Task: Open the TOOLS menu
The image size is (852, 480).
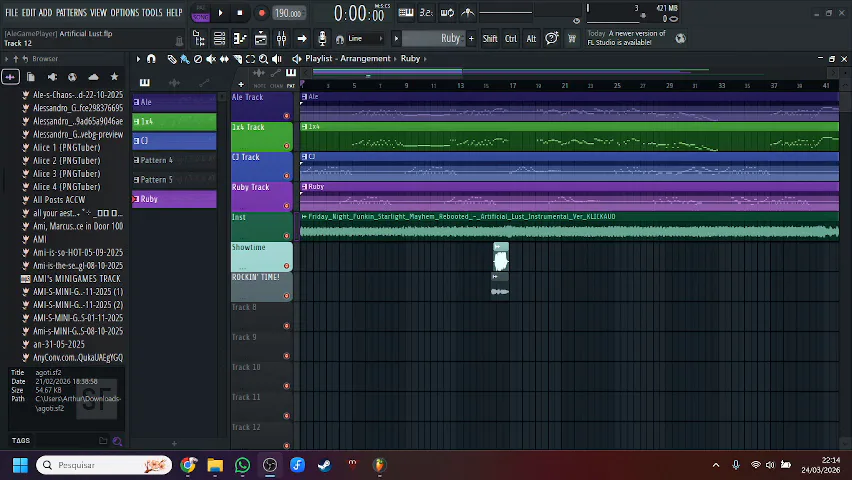Action: (152, 13)
